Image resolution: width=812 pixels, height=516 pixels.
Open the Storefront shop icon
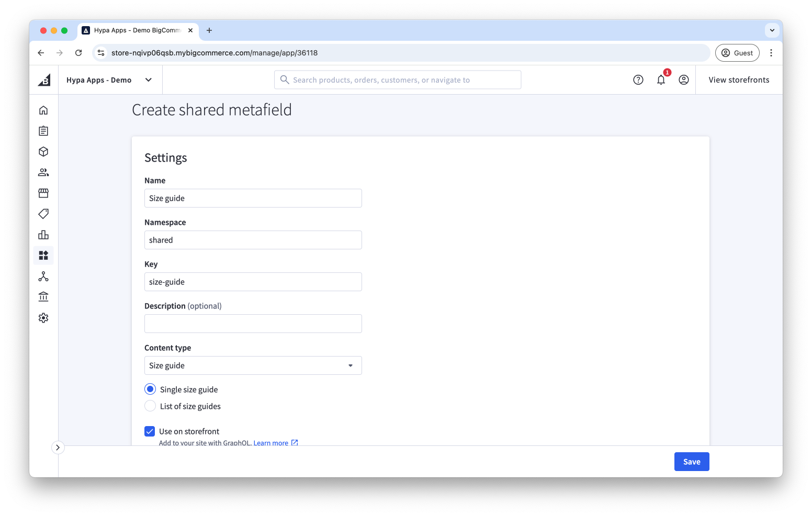(43, 193)
